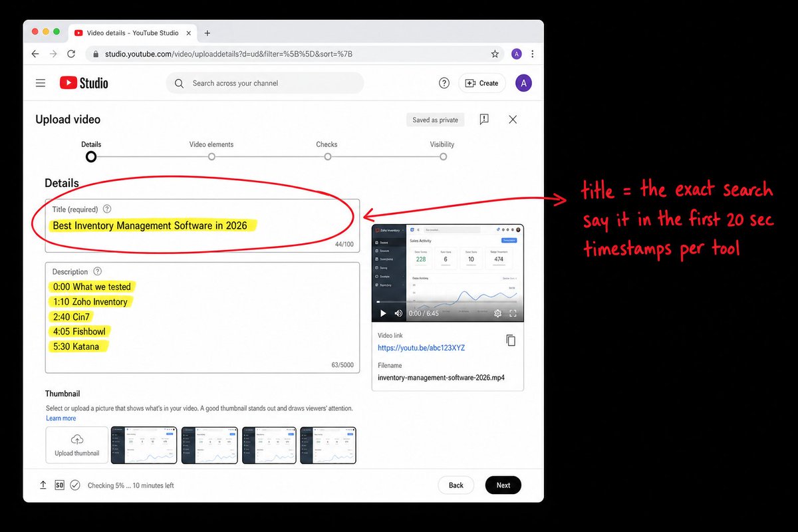Click the Search across your channel field
This screenshot has width=798, height=532.
pos(265,83)
